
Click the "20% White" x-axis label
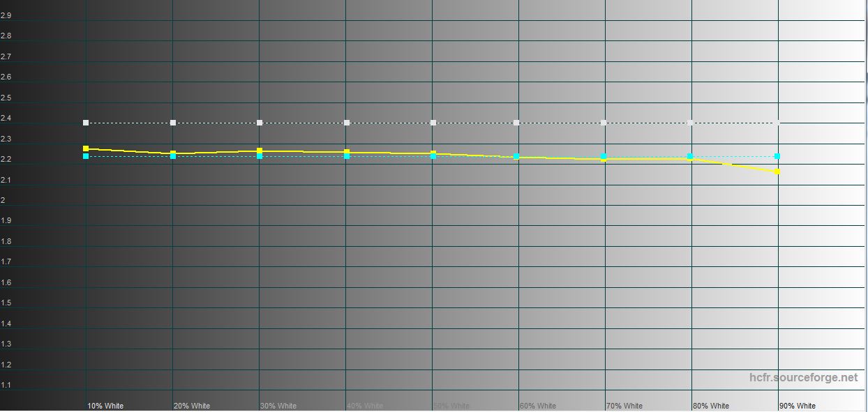(192, 406)
